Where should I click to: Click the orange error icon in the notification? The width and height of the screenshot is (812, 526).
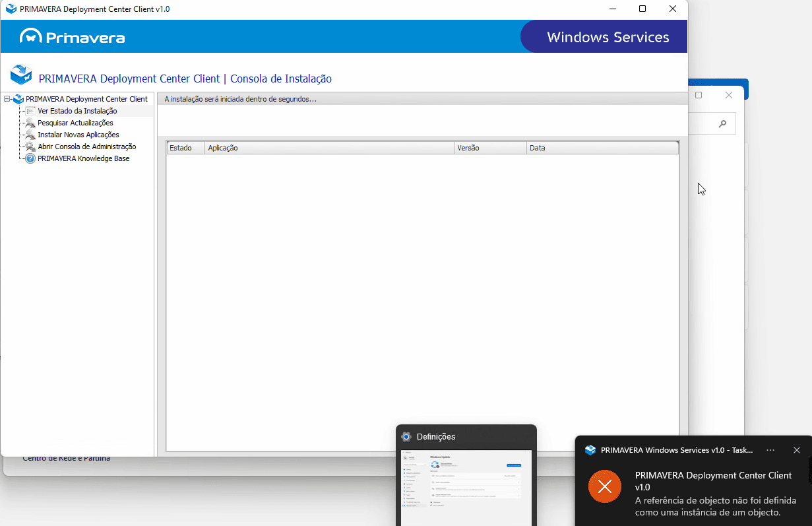click(604, 487)
